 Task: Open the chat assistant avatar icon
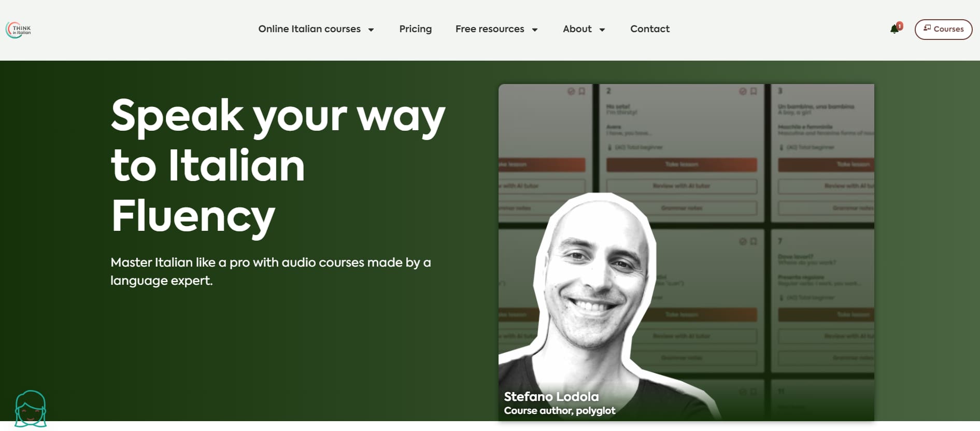pos(31,409)
